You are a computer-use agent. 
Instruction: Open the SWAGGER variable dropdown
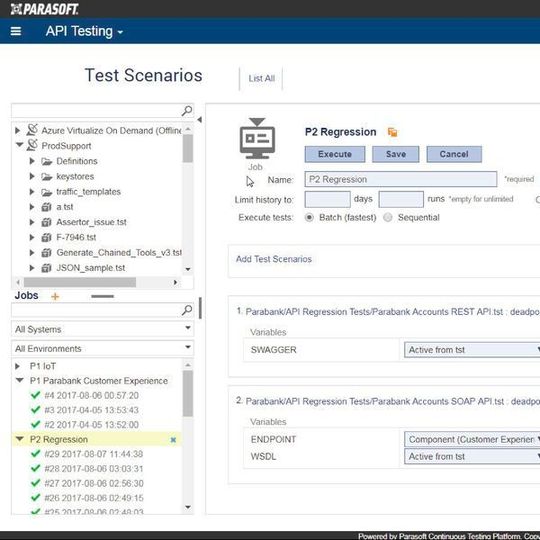(x=472, y=350)
